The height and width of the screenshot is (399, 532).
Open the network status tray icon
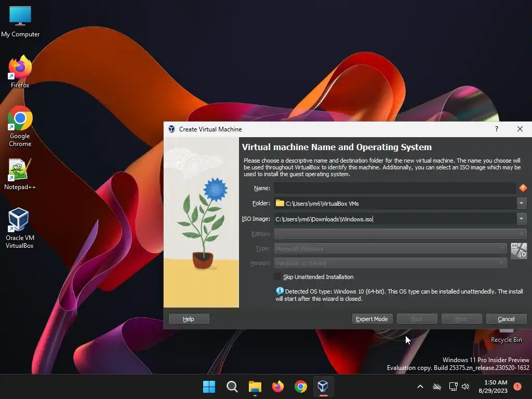tap(453, 387)
